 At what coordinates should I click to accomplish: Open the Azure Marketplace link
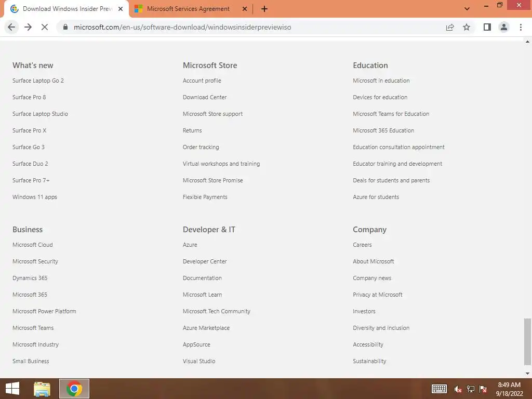206,328
